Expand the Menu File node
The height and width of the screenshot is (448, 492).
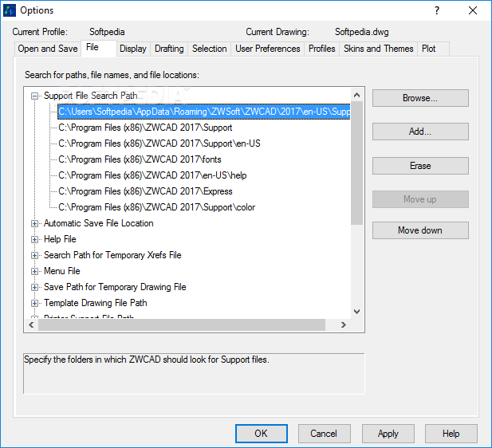pyautogui.click(x=34, y=272)
